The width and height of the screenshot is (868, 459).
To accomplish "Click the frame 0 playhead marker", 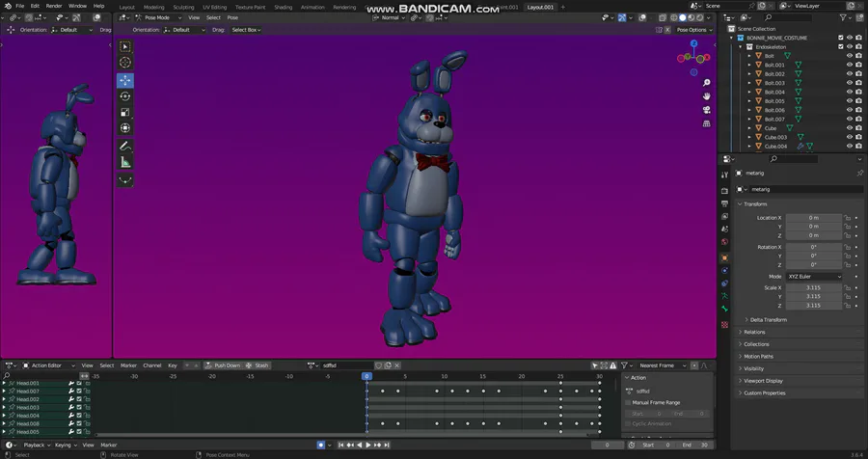I will tap(366, 376).
